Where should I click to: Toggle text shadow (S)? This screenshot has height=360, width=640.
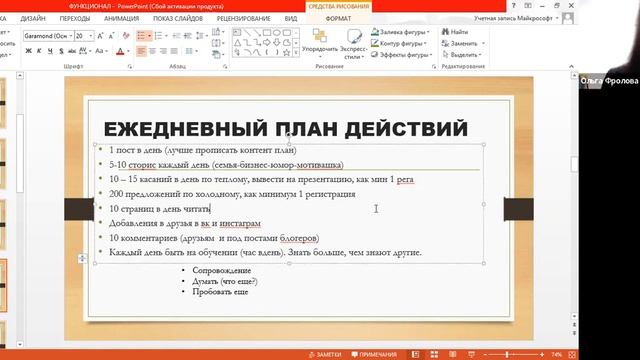(61, 51)
